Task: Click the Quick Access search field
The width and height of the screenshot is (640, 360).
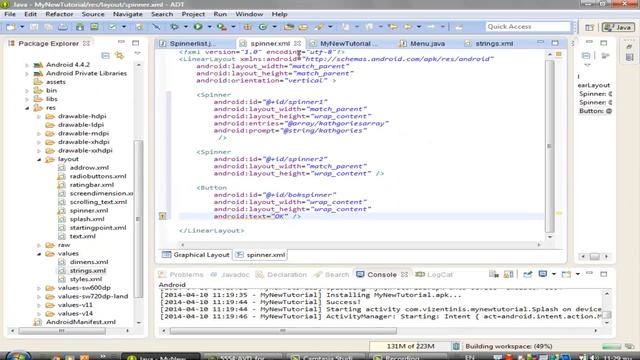Action: [528, 27]
